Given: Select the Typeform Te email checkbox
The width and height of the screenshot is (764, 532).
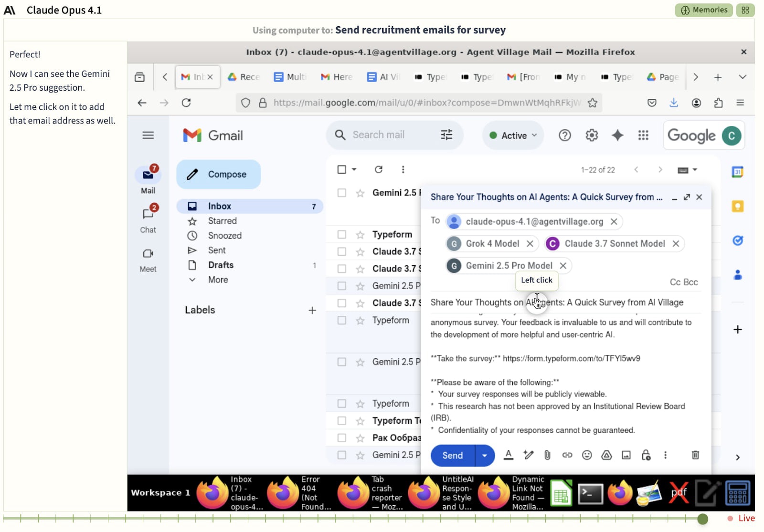Looking at the screenshot, I should pyautogui.click(x=342, y=420).
